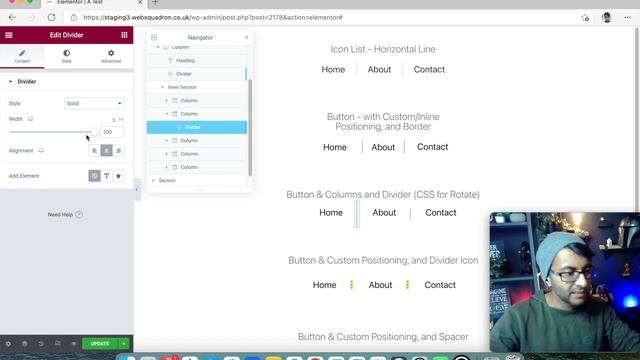Open the browser profile avatar
Viewport: 640px width, 360px height.
click(607, 18)
